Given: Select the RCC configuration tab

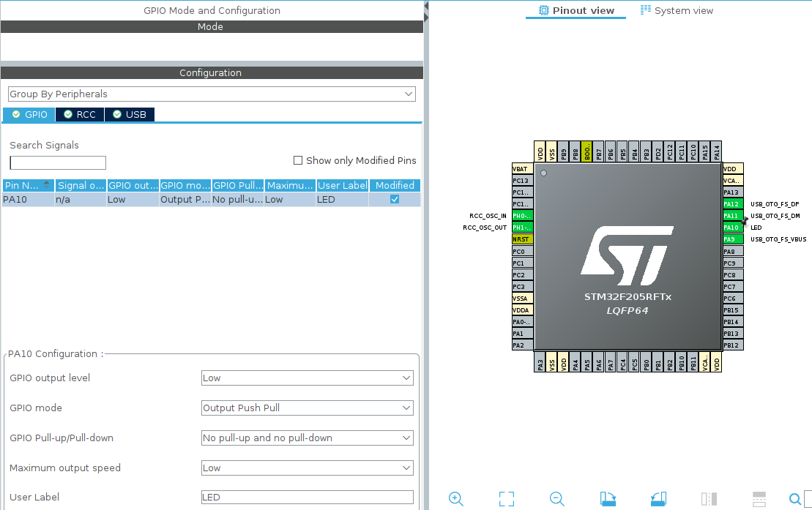Looking at the screenshot, I should [79, 114].
